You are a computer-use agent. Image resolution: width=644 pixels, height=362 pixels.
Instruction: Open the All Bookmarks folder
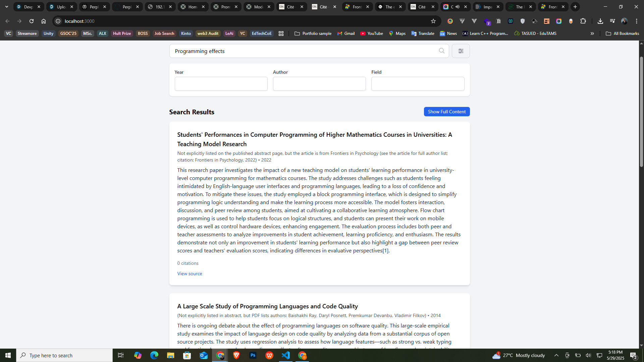click(623, 34)
